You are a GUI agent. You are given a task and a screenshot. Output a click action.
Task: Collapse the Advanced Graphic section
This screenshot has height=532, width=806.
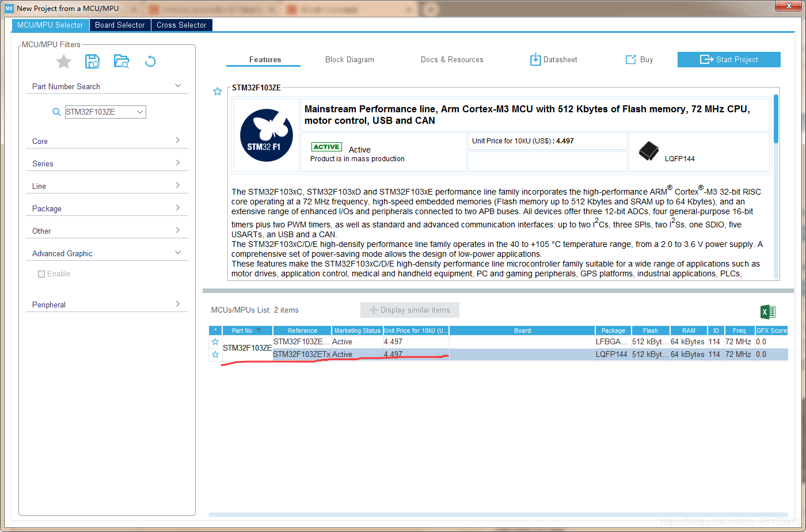point(178,253)
